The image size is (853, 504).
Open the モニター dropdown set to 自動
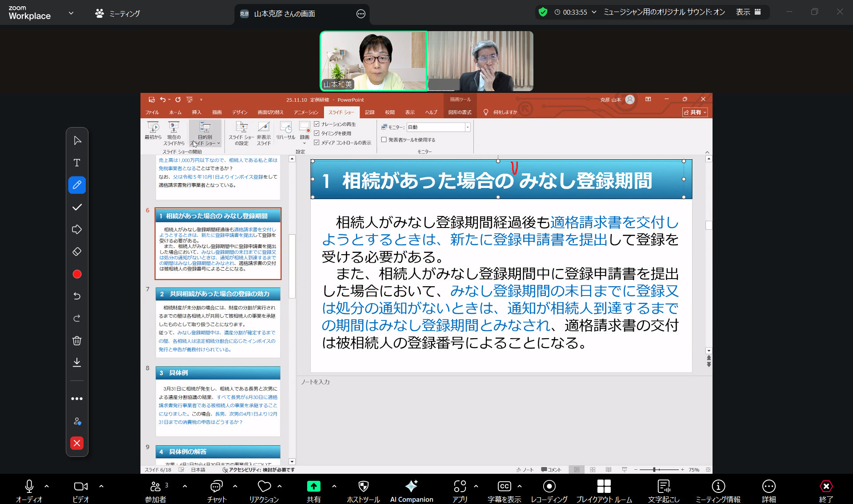(467, 127)
